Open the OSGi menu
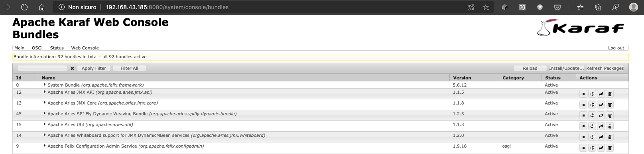Screen dimensions: 644x154 (x=37, y=48)
